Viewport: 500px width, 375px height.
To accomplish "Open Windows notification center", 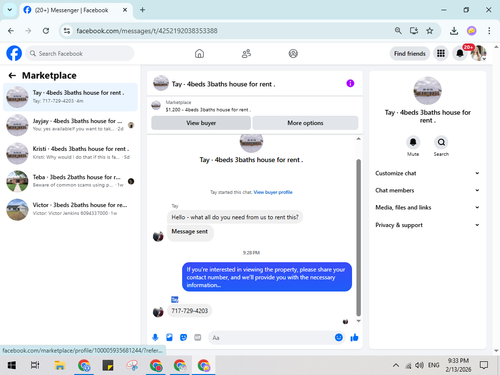I will (x=484, y=365).
